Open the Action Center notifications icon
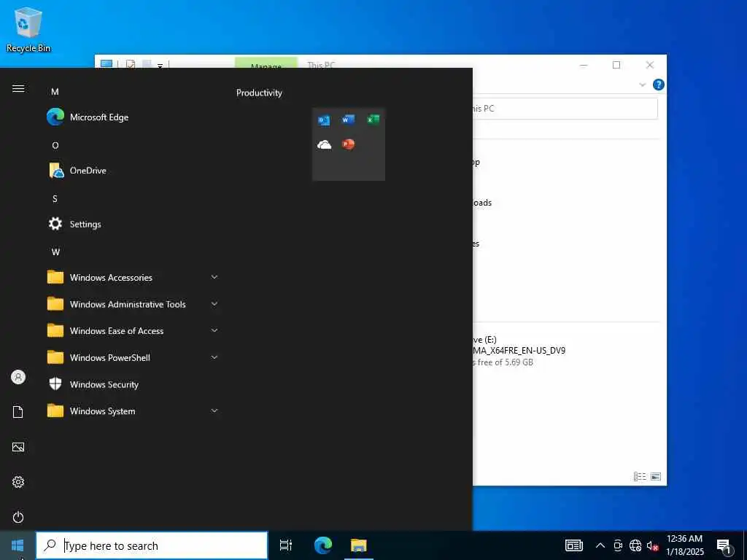The image size is (747, 560). coord(724,547)
